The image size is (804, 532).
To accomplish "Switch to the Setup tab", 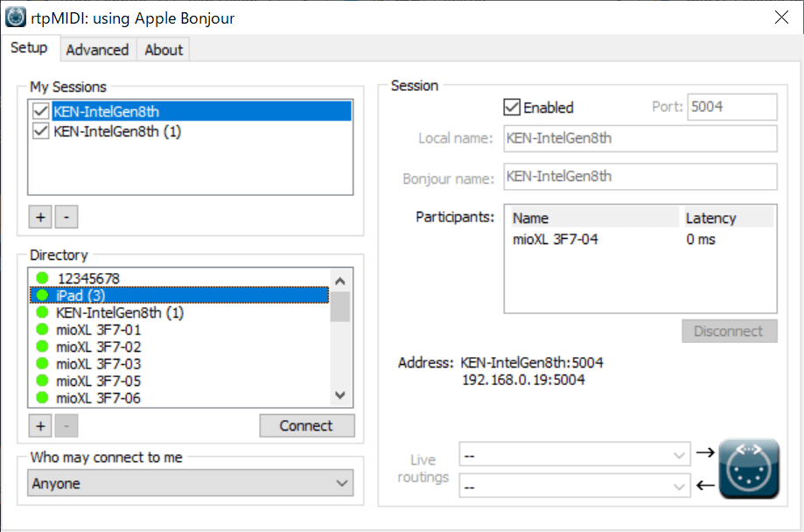I will [x=29, y=48].
